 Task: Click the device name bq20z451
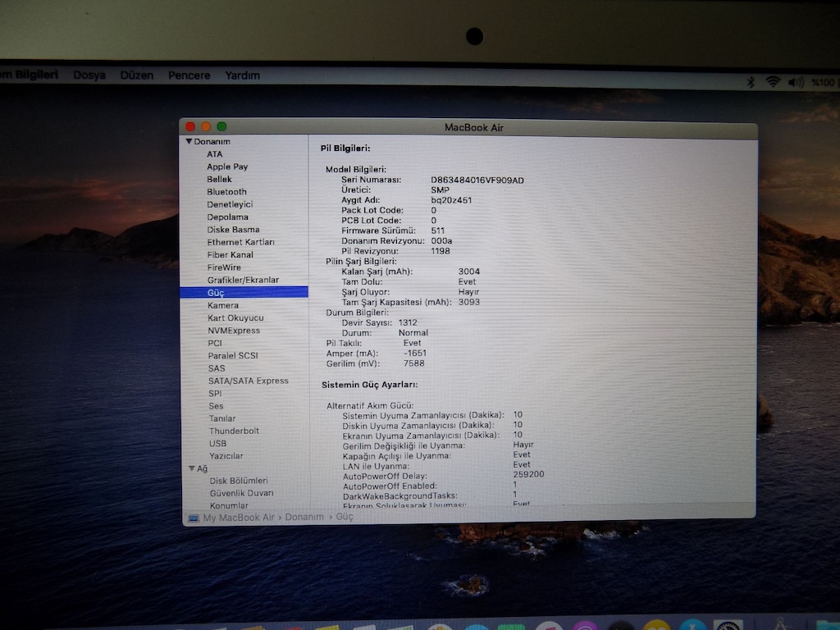[x=452, y=200]
